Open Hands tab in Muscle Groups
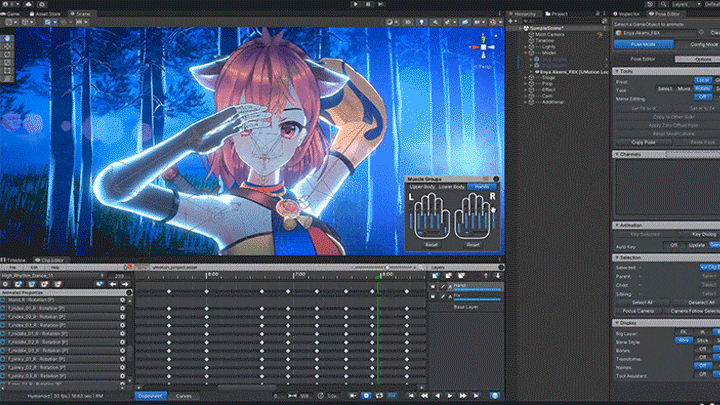 [x=482, y=187]
